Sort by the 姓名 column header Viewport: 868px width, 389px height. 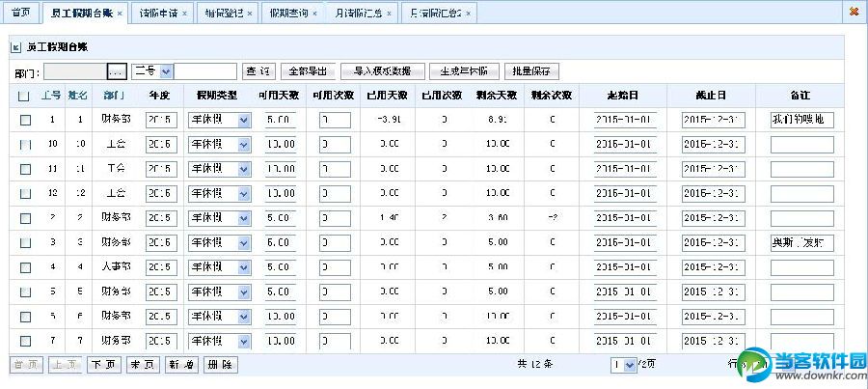[x=77, y=96]
